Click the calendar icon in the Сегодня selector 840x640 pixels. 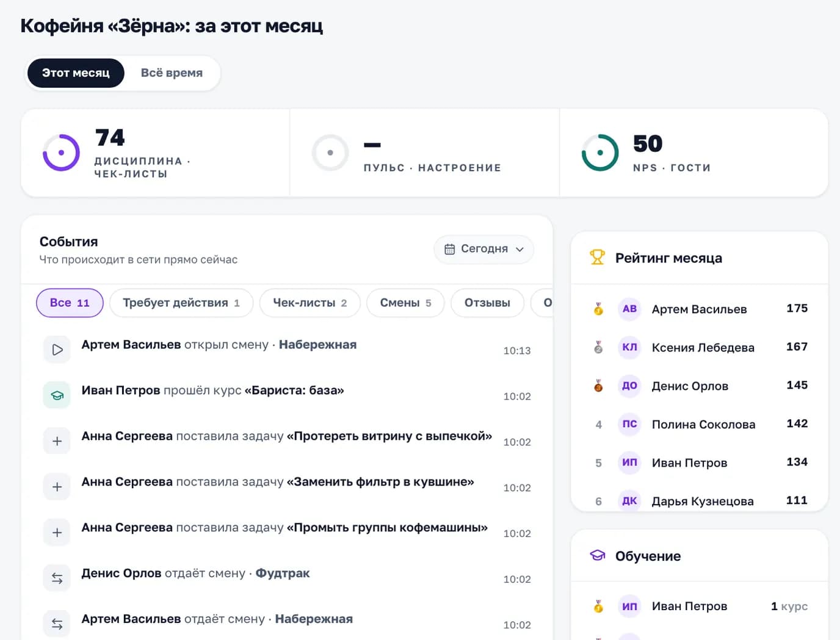tap(450, 249)
